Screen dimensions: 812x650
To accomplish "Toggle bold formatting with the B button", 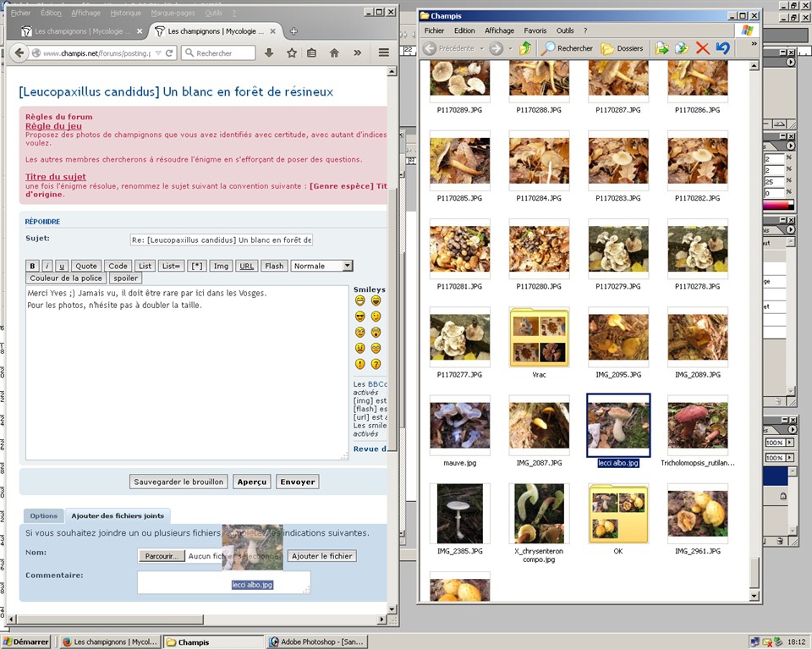I will (32, 266).
